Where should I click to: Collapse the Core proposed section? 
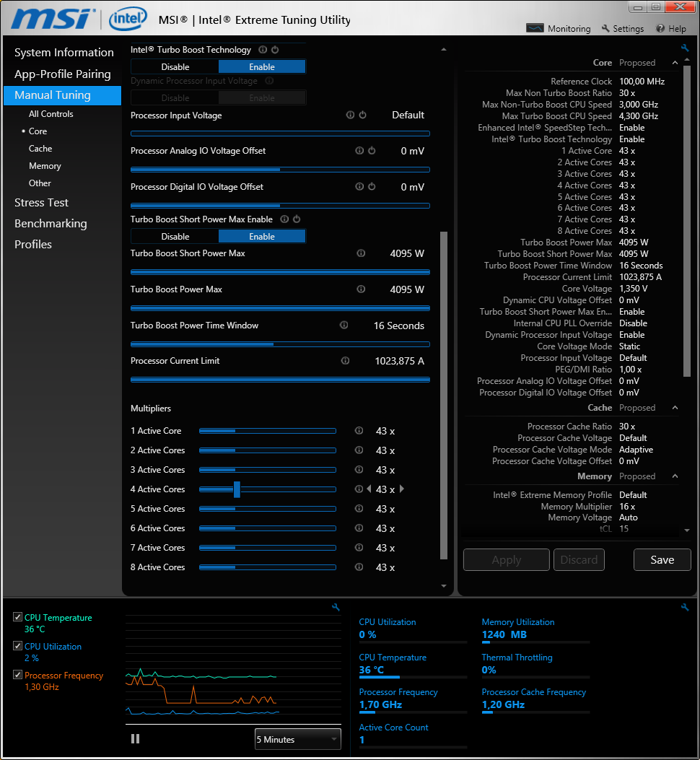coord(675,63)
